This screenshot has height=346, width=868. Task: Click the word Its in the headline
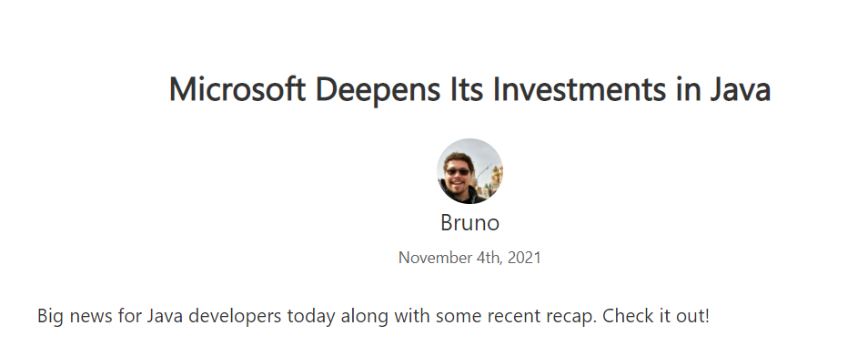[468, 88]
